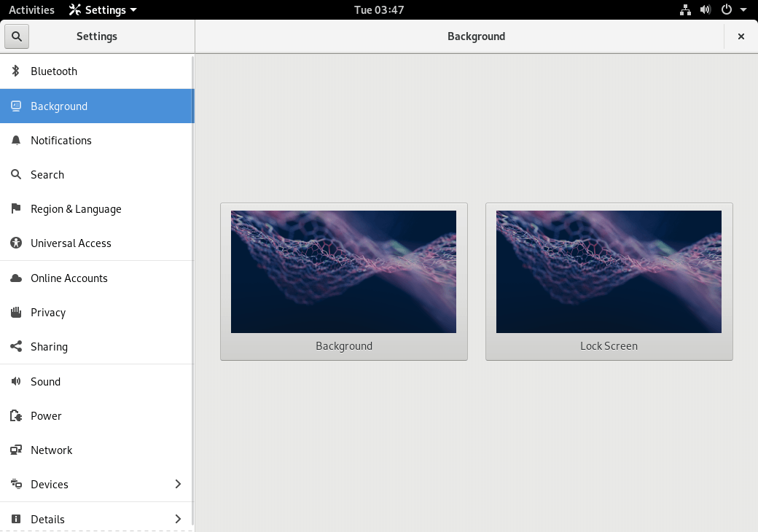The height and width of the screenshot is (532, 758).
Task: Go to the Sharing label
Action: [49, 347]
